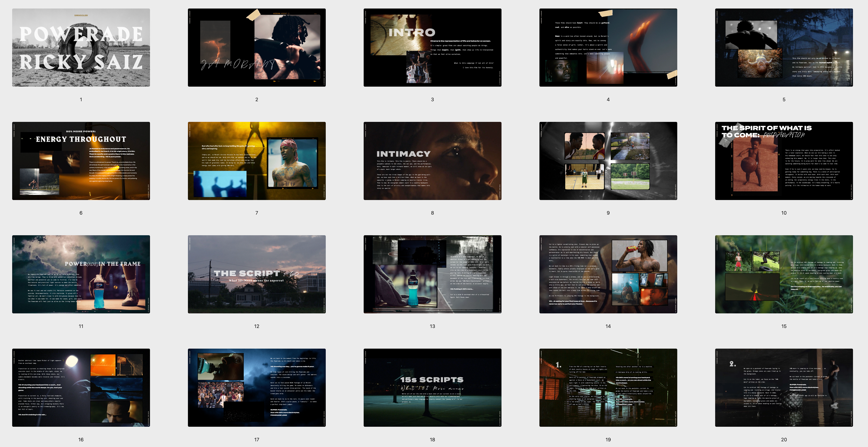The image size is (868, 447).
Task: Select slide 9 with four photo grid
Action: [x=608, y=161]
